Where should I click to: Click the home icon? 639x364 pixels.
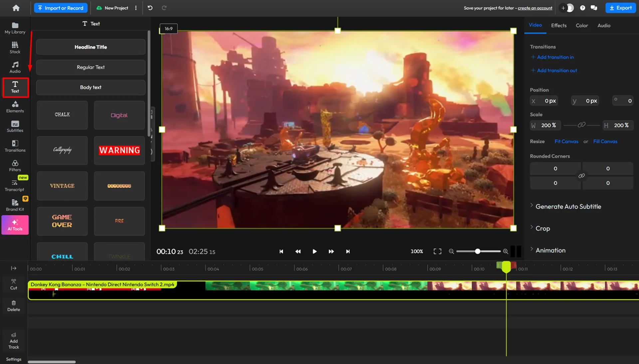tap(16, 8)
